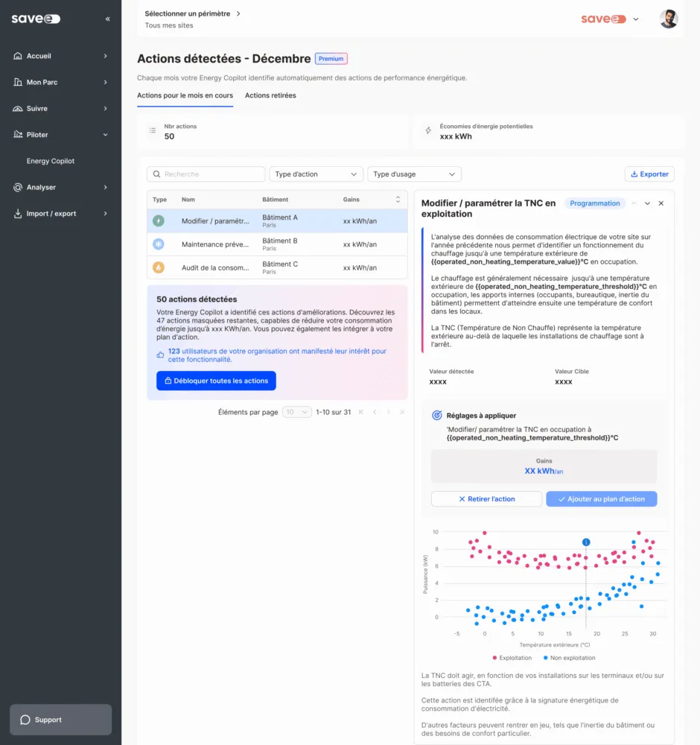
Task: Toggle the Exploitation legend series
Action: tap(512, 658)
